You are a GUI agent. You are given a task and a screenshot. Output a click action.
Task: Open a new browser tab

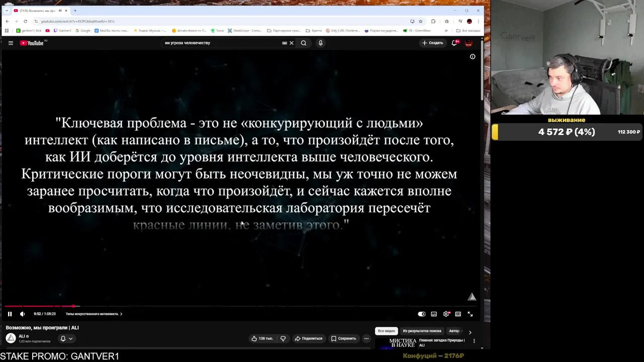75,11
